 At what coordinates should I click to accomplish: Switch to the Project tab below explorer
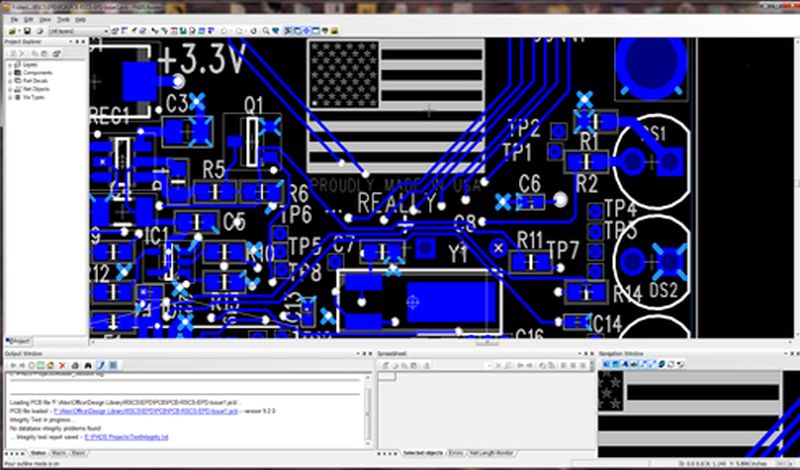[x=18, y=341]
